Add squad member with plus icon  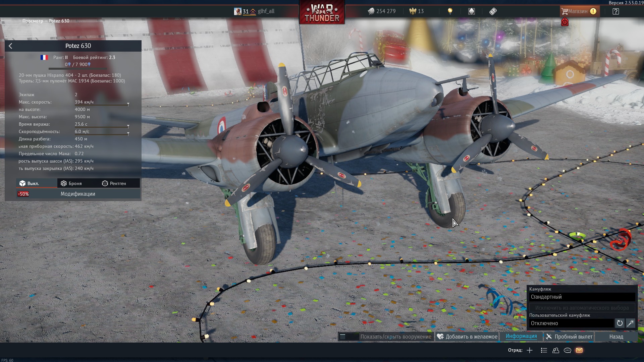pos(530,350)
